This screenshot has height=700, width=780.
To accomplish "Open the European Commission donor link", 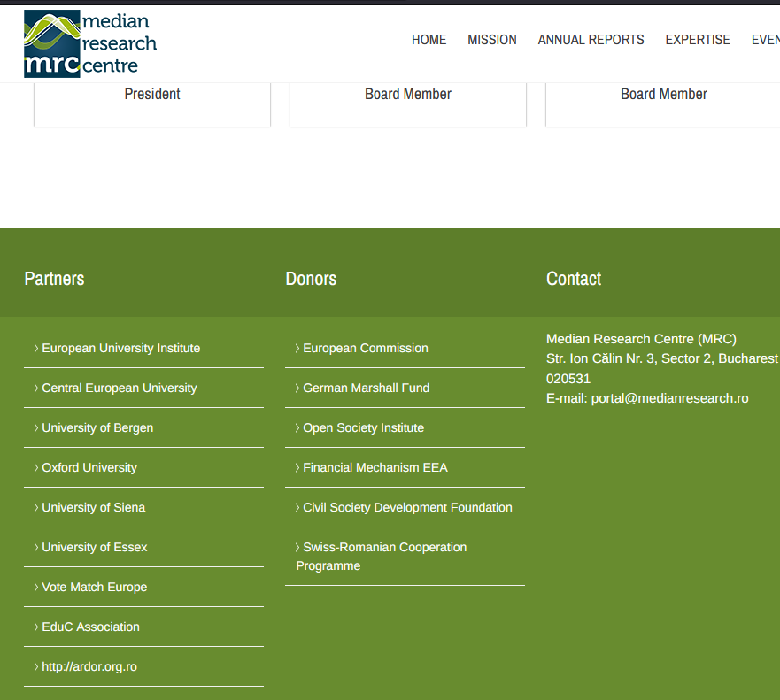I will (x=366, y=348).
